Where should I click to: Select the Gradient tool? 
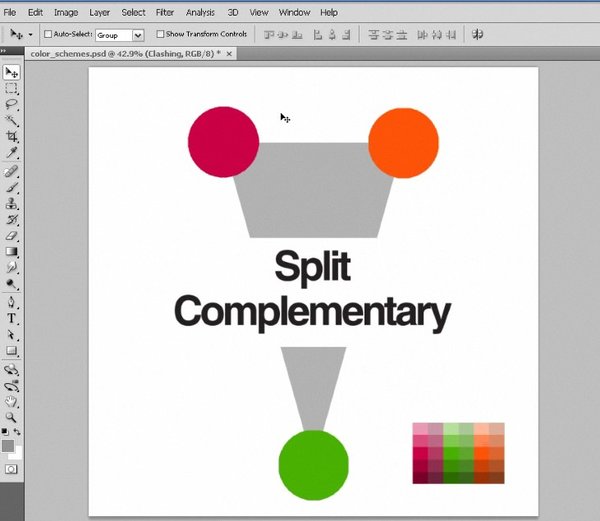tap(11, 251)
